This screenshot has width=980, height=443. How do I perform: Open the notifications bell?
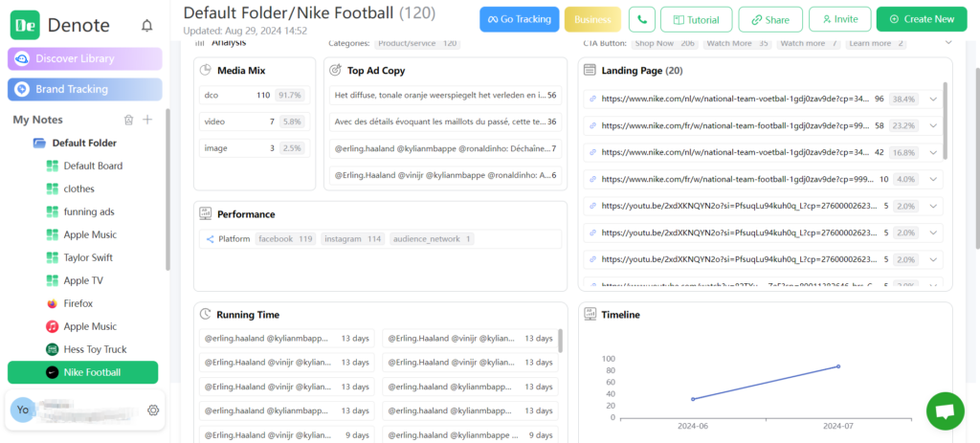146,26
